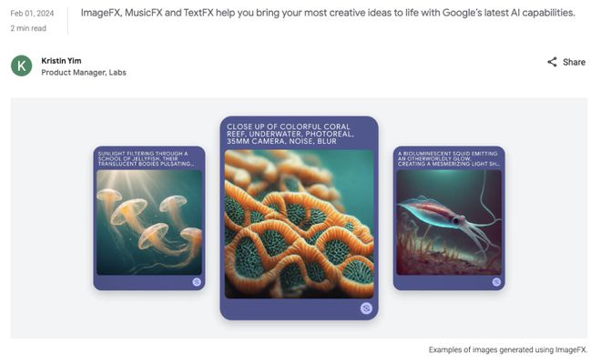The height and width of the screenshot is (364, 601).
Task: Click the ImageFX, MusicFX and TextFX summary
Action: click(328, 13)
